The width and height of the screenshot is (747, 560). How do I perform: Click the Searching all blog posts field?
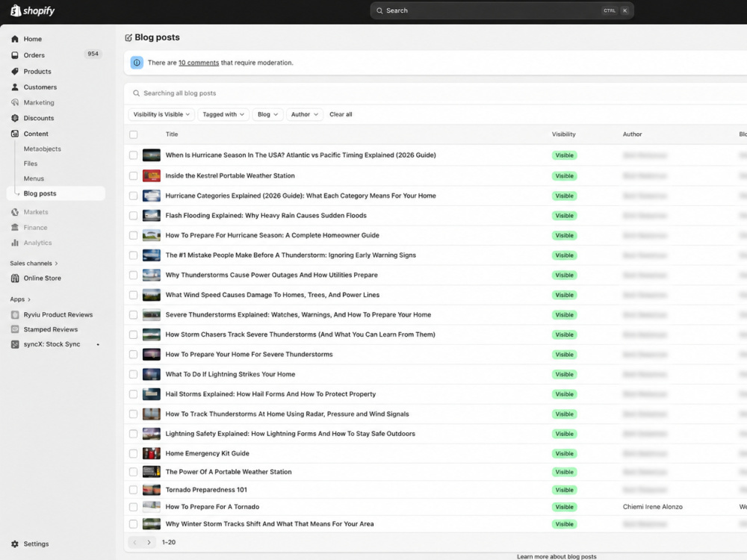pyautogui.click(x=436, y=93)
